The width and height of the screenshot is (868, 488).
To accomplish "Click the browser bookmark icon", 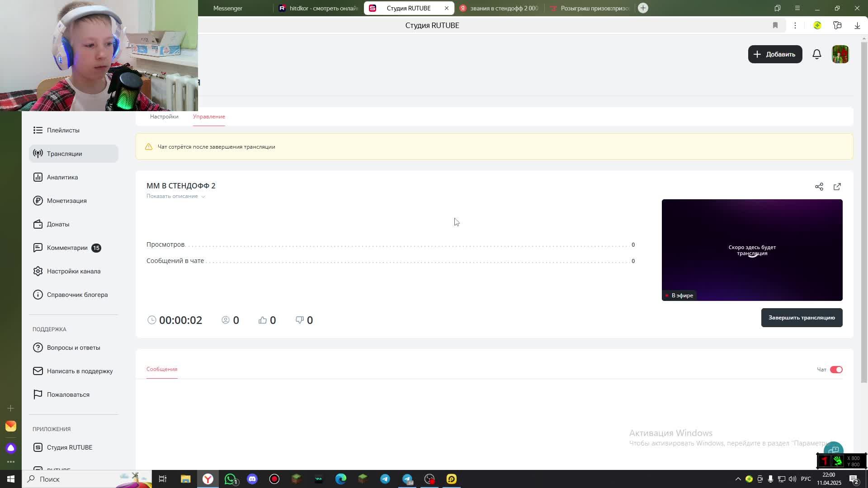I will click(775, 25).
